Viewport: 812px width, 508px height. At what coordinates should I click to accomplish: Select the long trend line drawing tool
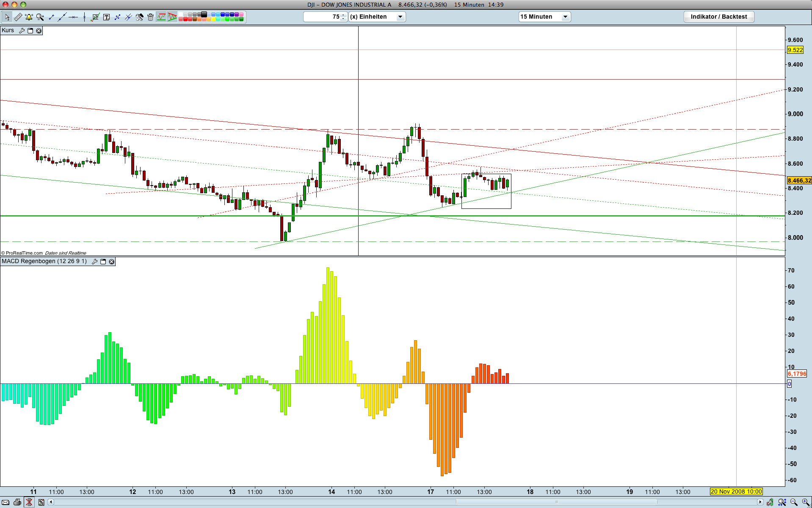coord(62,17)
